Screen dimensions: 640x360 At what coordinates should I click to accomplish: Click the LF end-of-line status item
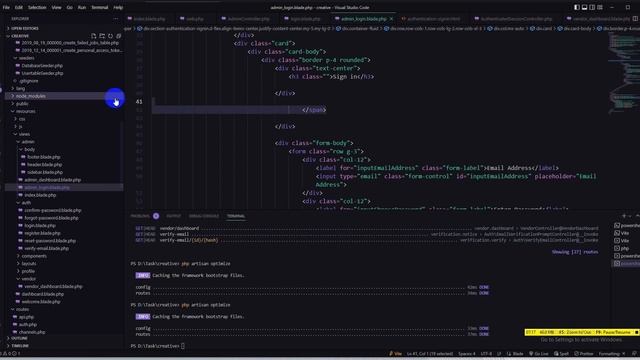tap(499, 353)
